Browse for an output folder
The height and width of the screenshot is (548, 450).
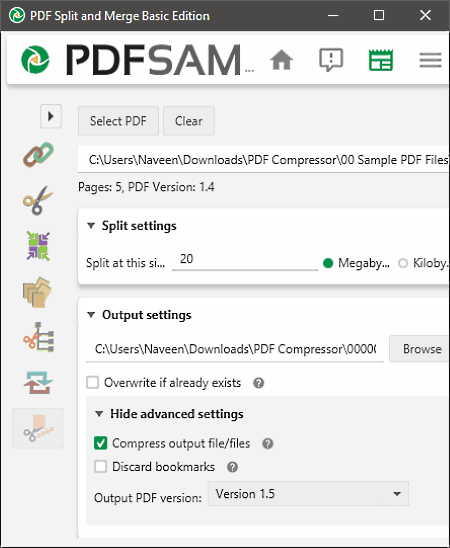point(419,349)
